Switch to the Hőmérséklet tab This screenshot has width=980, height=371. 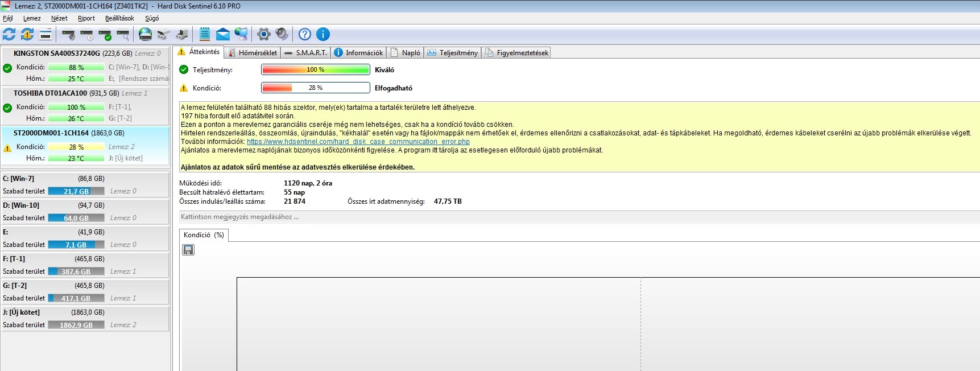[x=253, y=53]
